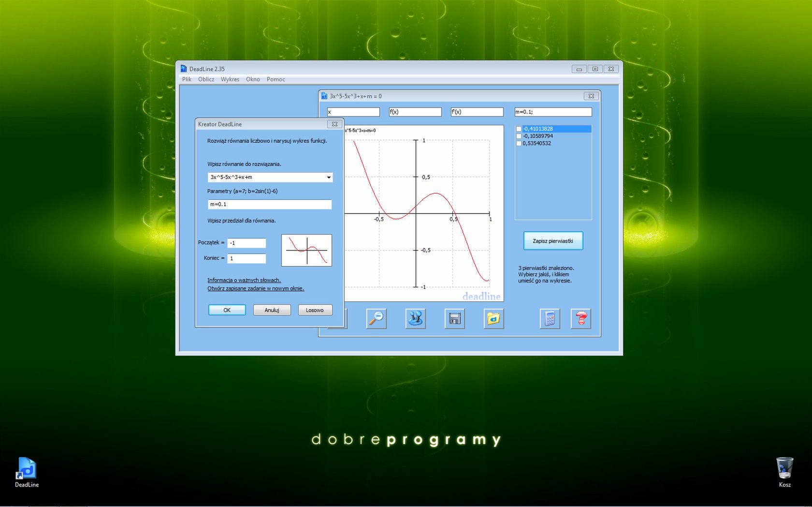Click the Zapisz pierwiastki button

(553, 241)
